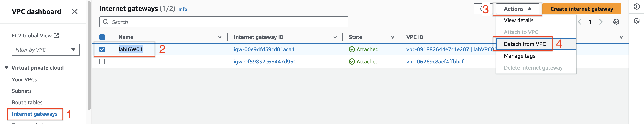Open the hexagon shield icon on right panel
The image size is (644, 124).
[637, 21]
